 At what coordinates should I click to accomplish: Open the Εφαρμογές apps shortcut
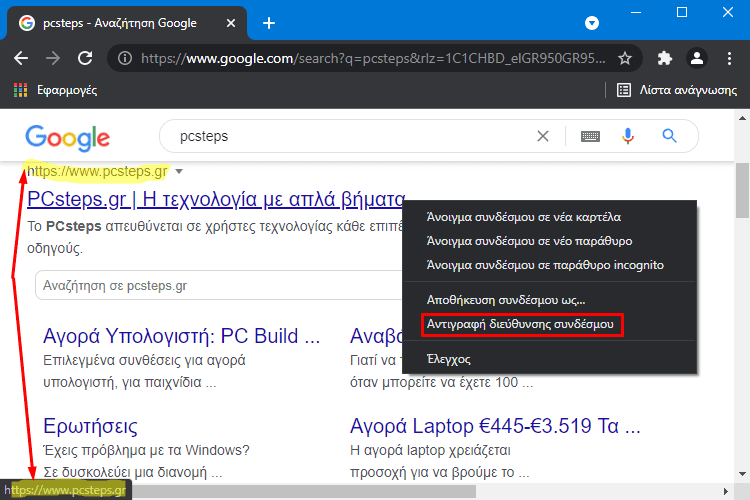(x=55, y=90)
